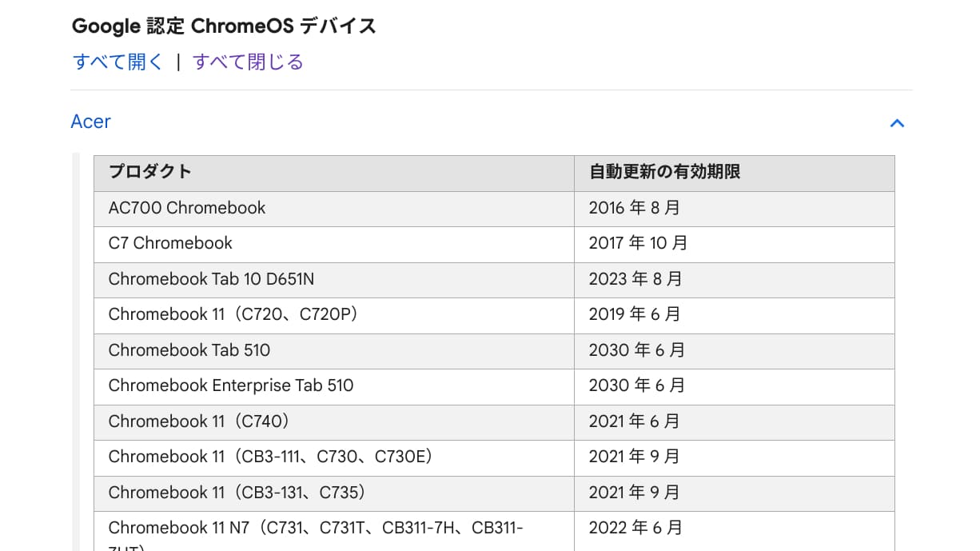The height and width of the screenshot is (551, 980).
Task: Select the すべて閉じる link
Action: pos(248,62)
